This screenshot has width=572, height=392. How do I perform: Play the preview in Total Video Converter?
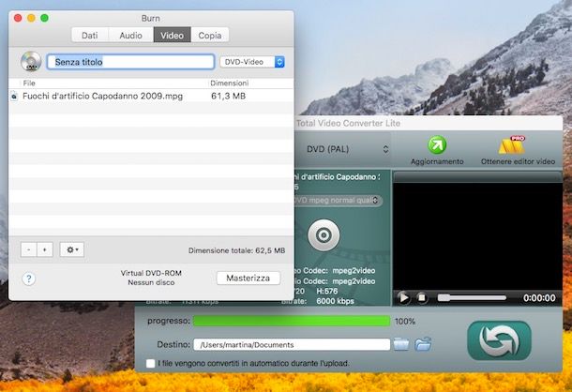[403, 298]
